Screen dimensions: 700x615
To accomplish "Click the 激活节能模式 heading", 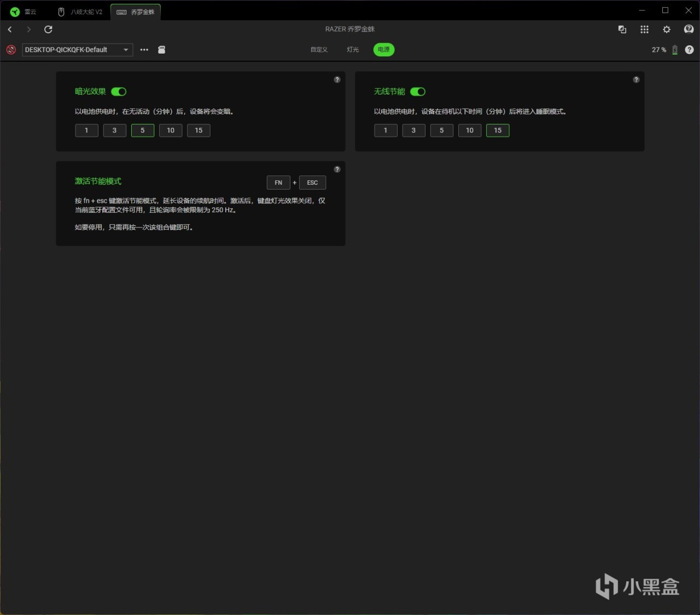I will (x=98, y=181).
